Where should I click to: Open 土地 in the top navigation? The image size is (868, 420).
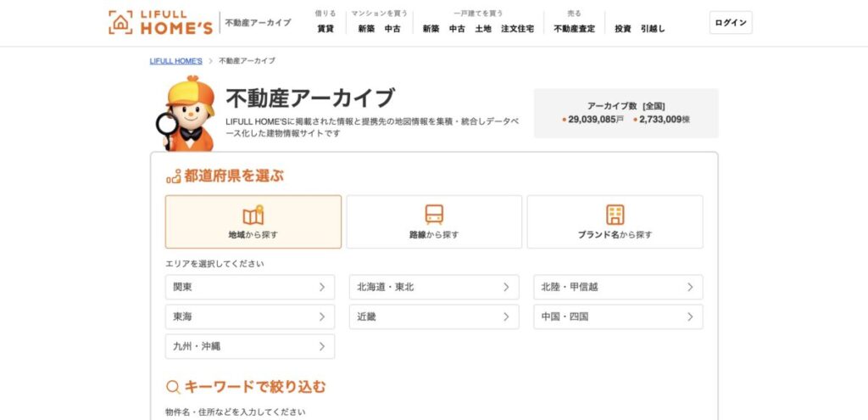click(483, 29)
